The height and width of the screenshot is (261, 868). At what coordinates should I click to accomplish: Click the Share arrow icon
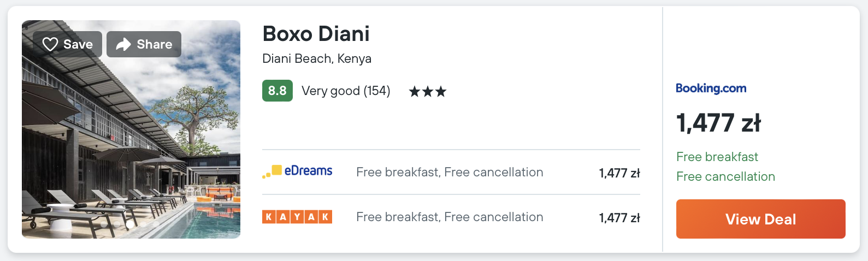tap(123, 44)
